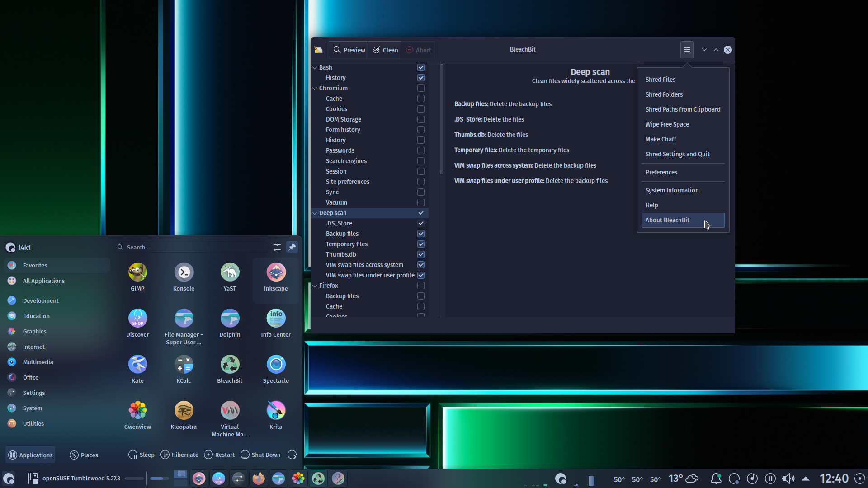Image resolution: width=868 pixels, height=488 pixels.
Task: Click the launcher Search field
Action: (191, 247)
